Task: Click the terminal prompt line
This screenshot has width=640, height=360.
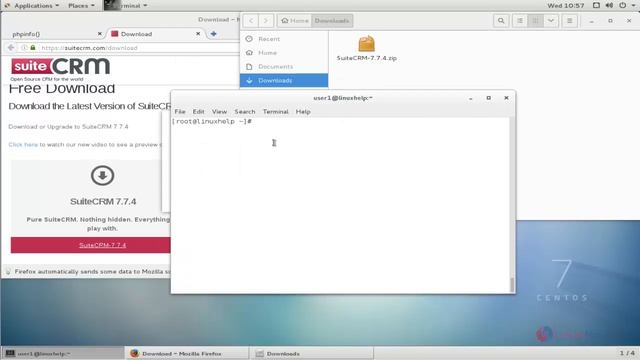Action: click(212, 122)
